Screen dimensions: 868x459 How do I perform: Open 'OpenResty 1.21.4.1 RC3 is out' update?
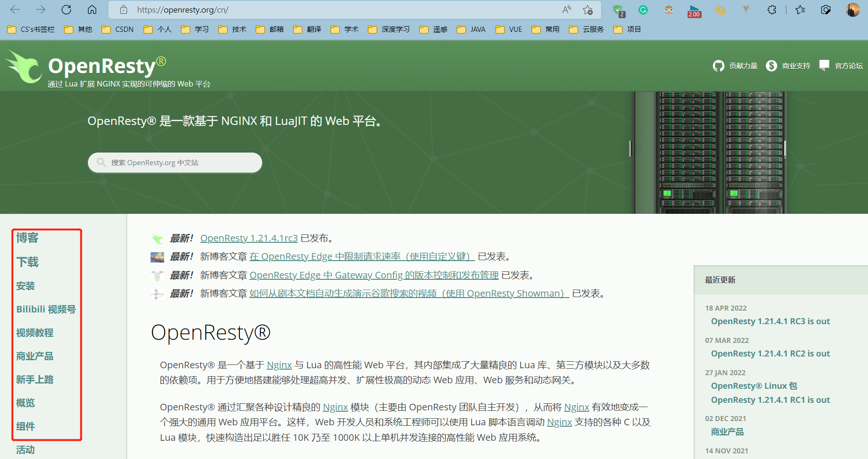click(770, 321)
